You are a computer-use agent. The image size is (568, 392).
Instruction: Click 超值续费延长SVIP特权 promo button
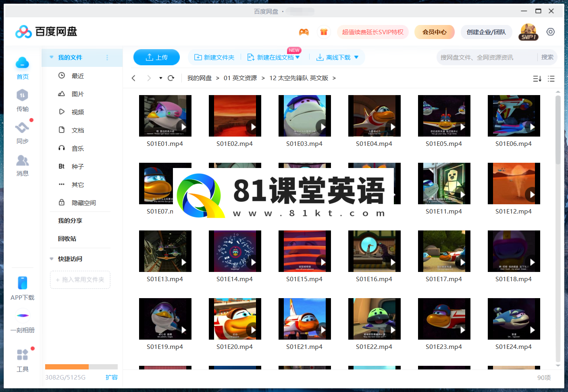(x=373, y=32)
